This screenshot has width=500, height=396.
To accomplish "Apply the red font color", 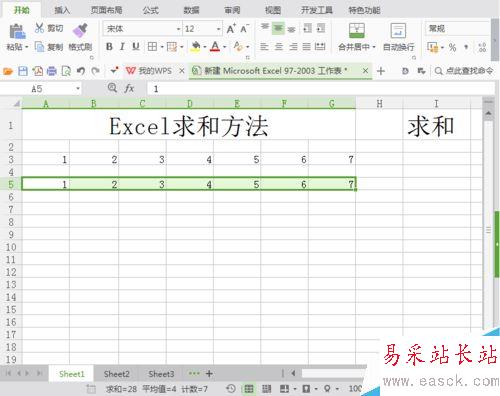I will pyautogui.click(x=215, y=47).
